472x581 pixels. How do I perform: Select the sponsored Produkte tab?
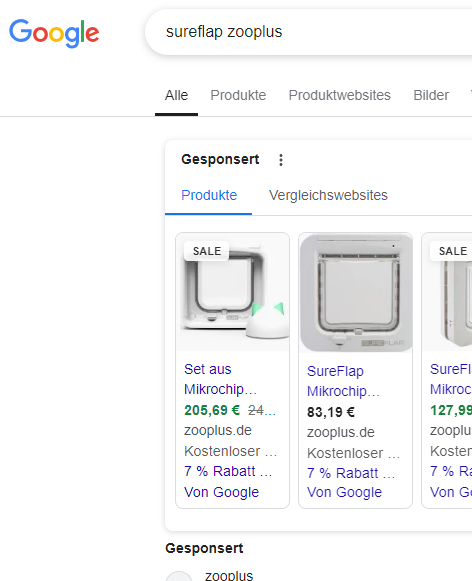209,195
